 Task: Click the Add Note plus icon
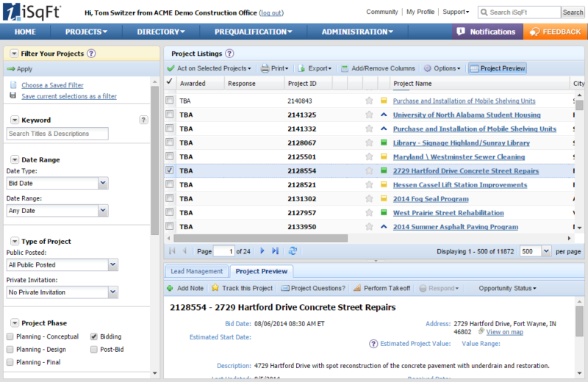(x=170, y=288)
